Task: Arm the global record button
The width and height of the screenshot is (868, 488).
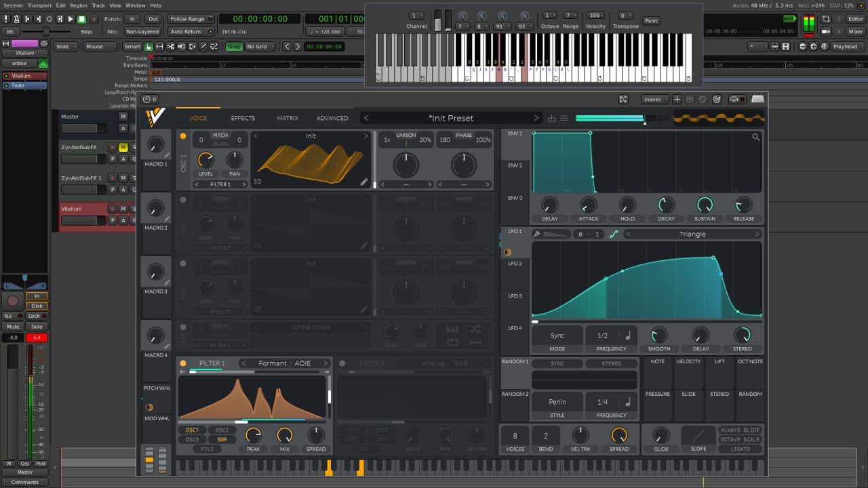Action: 94,19
